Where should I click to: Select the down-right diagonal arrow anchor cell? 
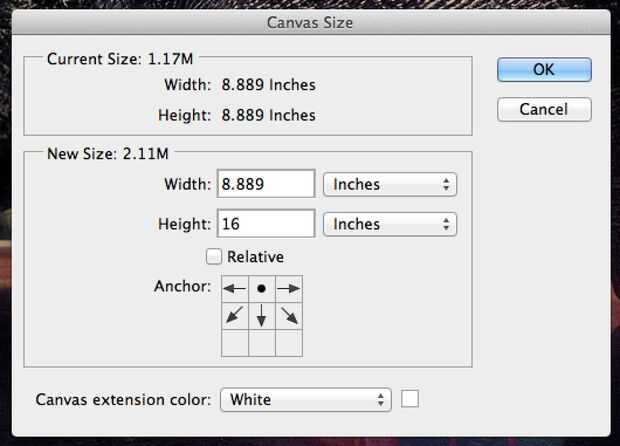pos(288,316)
